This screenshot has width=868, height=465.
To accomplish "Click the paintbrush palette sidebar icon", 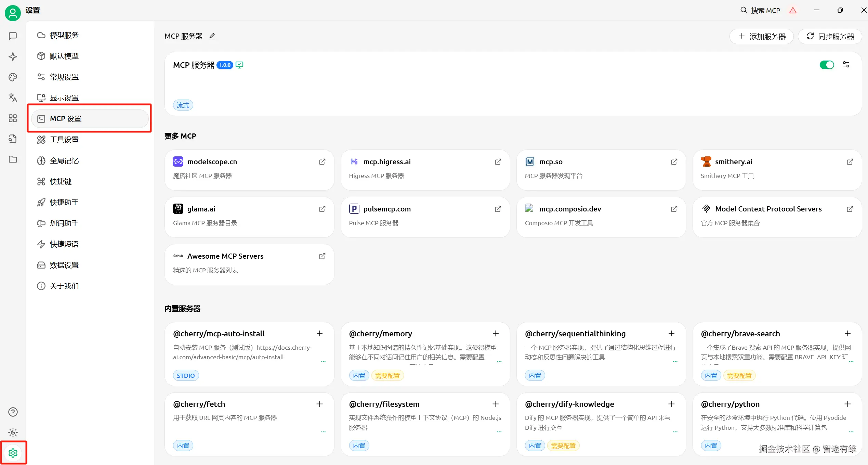I will [x=13, y=77].
